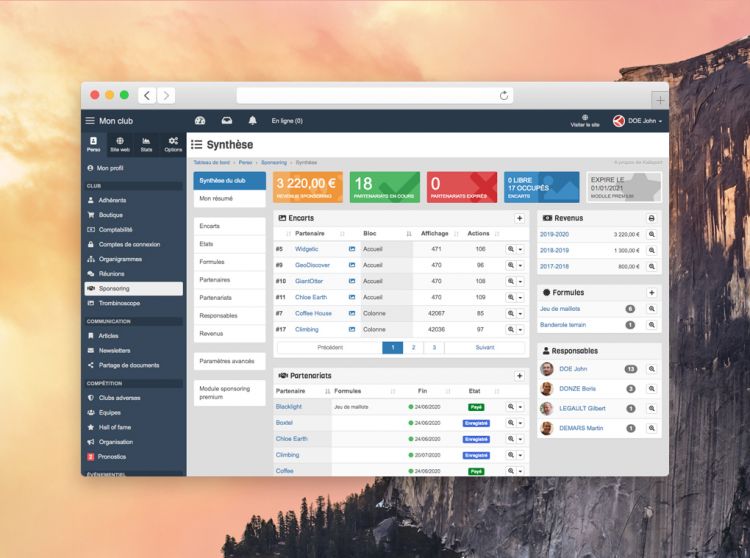Screen dimensions: 750x558
Task: Open the Widgetic partner link
Action: click(x=307, y=249)
